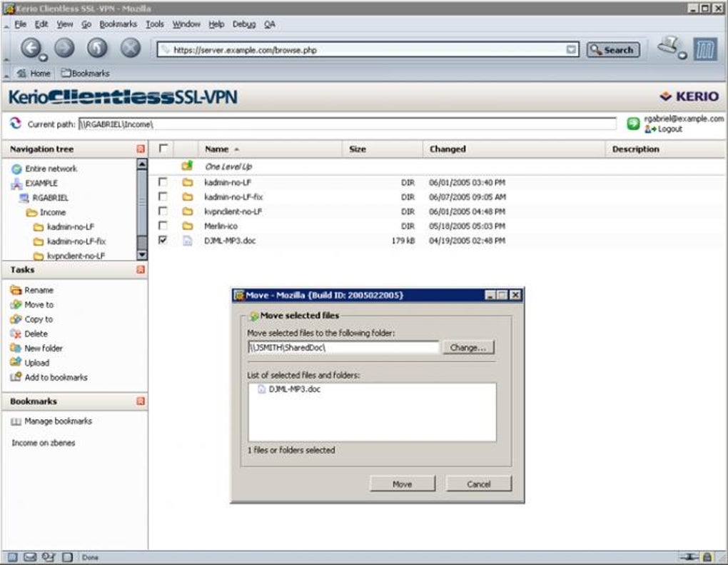Open Mail from the status bar envelope icon

(30, 557)
